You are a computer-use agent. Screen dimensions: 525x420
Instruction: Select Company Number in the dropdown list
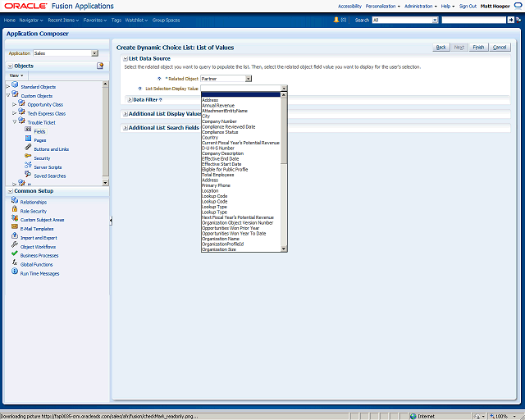240,121
